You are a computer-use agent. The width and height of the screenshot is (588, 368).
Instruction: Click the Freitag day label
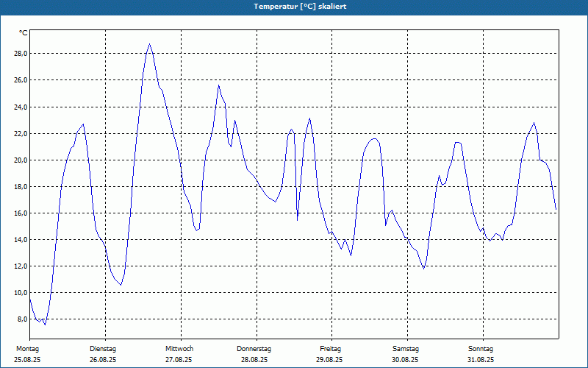[x=330, y=349]
